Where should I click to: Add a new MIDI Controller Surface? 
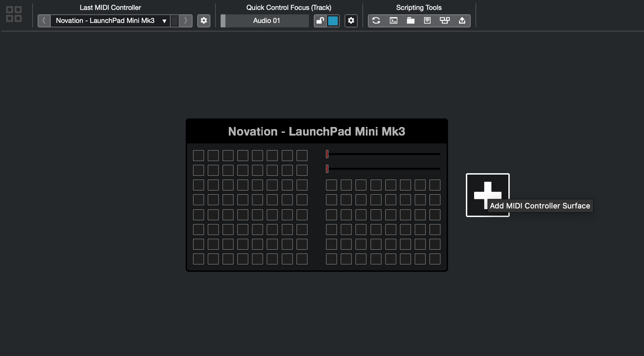pos(488,194)
